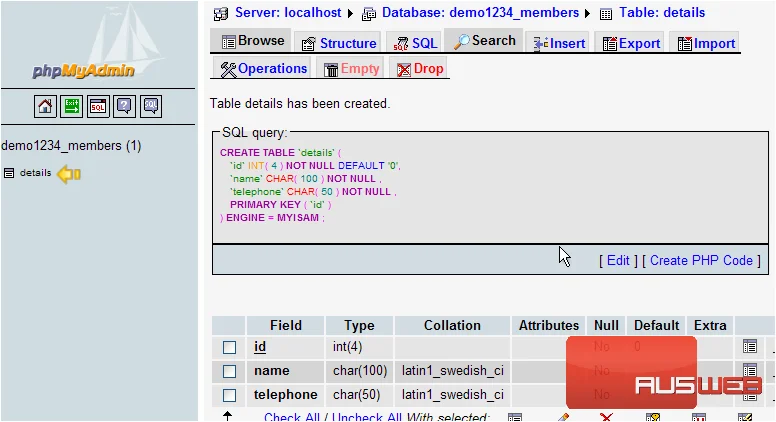Image resolution: width=776 pixels, height=422 pixels.
Task: Click the Attributes column header
Action: tap(549, 325)
